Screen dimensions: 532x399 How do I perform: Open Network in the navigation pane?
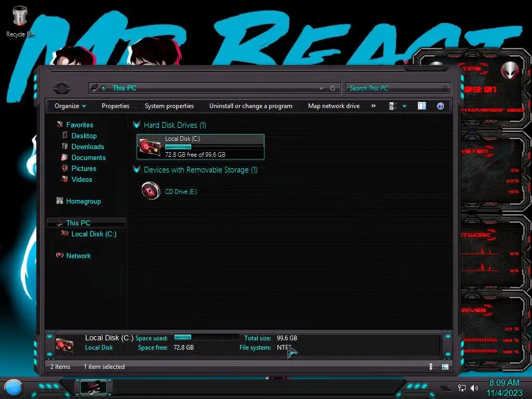click(78, 256)
